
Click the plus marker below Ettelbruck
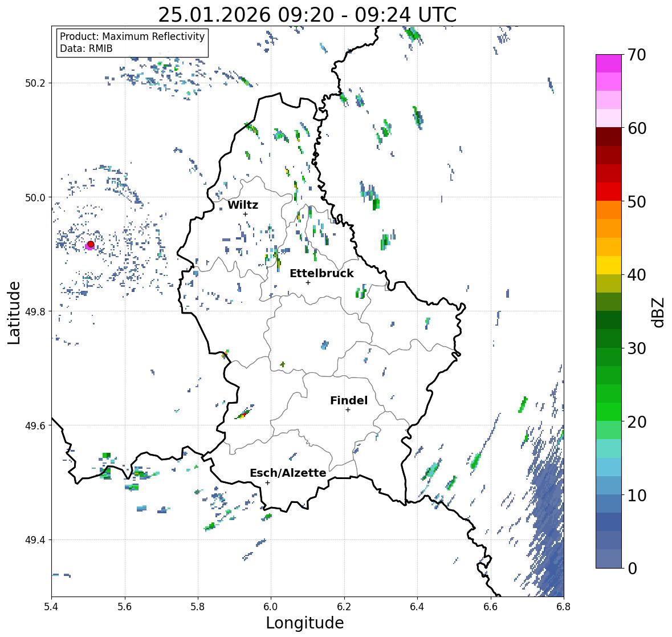click(x=308, y=282)
